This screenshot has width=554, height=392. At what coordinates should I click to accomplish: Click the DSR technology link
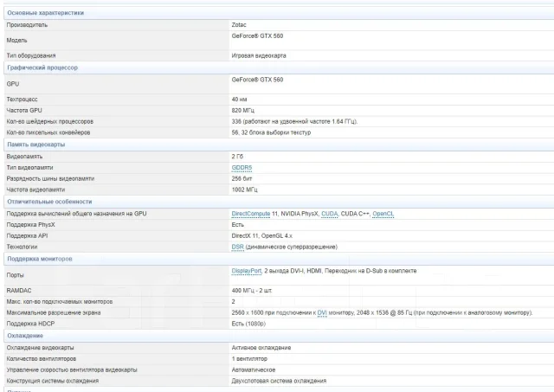point(238,247)
